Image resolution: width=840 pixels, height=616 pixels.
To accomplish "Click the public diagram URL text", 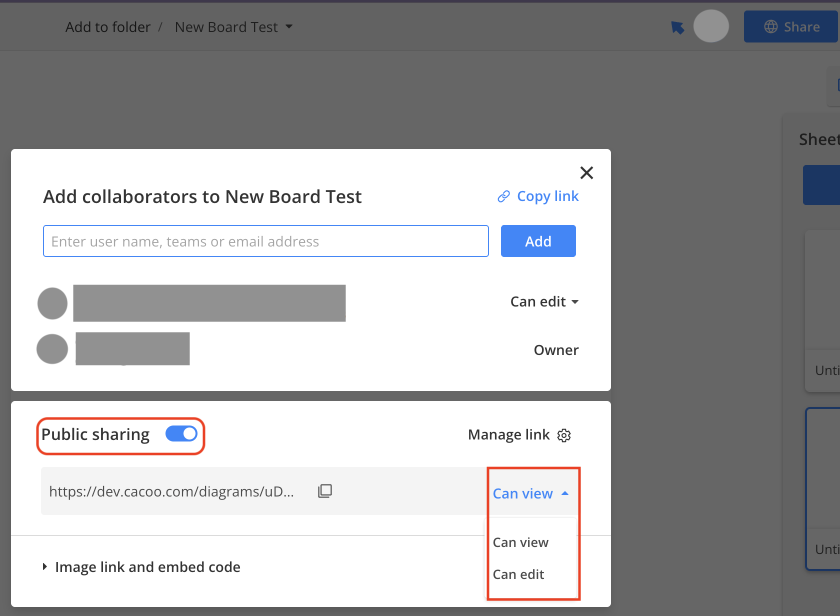I will pyautogui.click(x=171, y=491).
